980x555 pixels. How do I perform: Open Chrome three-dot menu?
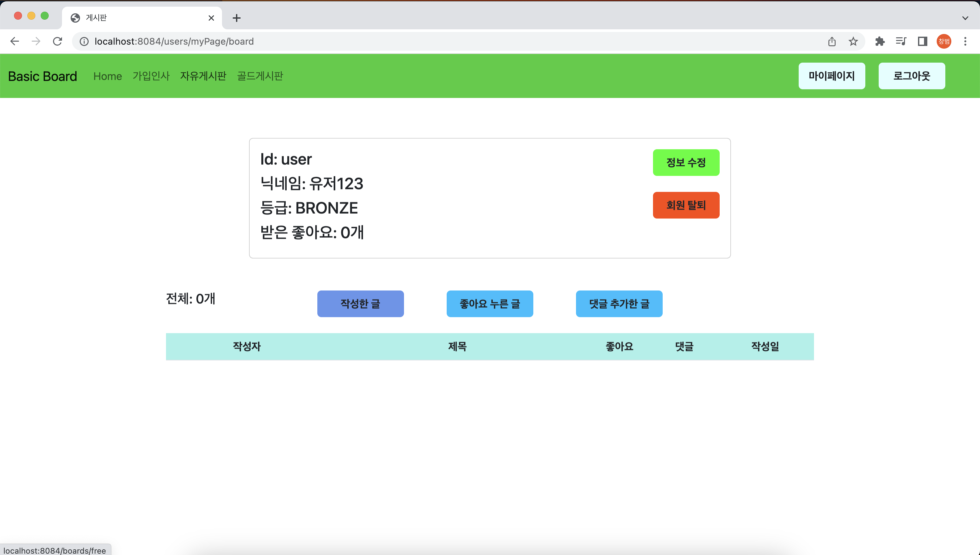[965, 41]
